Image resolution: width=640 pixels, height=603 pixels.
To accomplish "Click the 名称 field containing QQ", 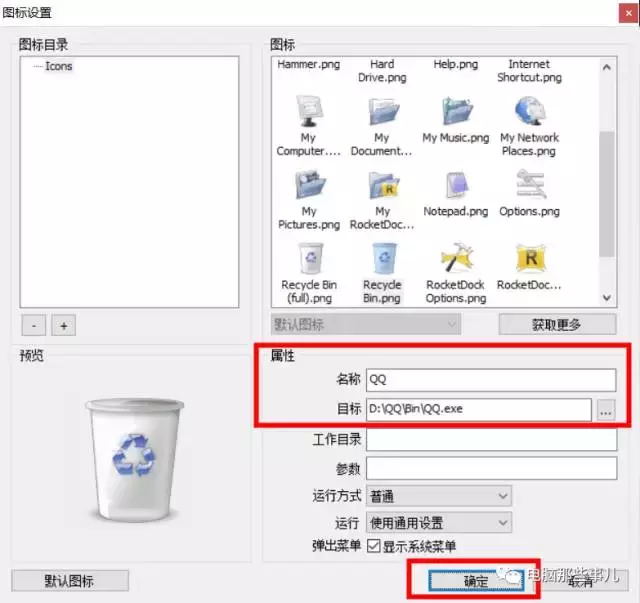I will pyautogui.click(x=491, y=380).
